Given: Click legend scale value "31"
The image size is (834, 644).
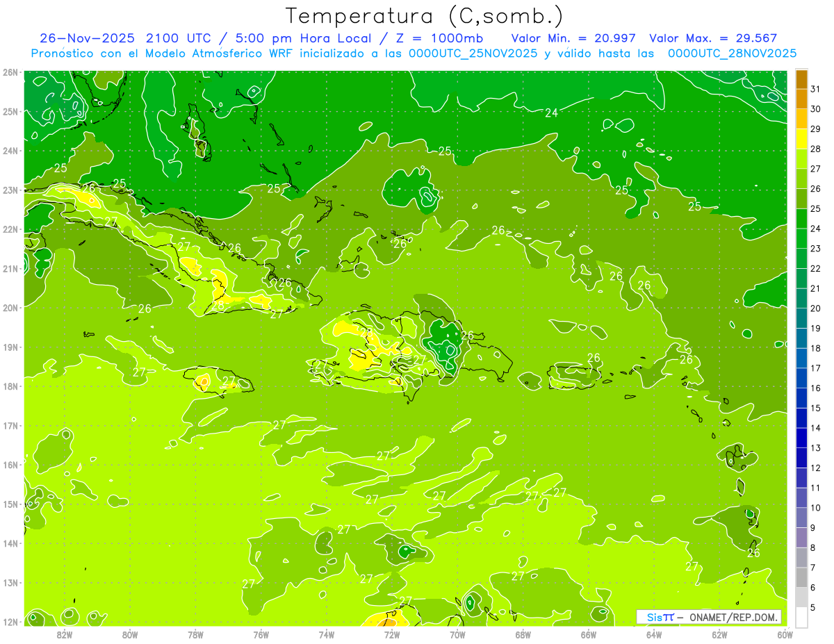Looking at the screenshot, I should point(816,89).
